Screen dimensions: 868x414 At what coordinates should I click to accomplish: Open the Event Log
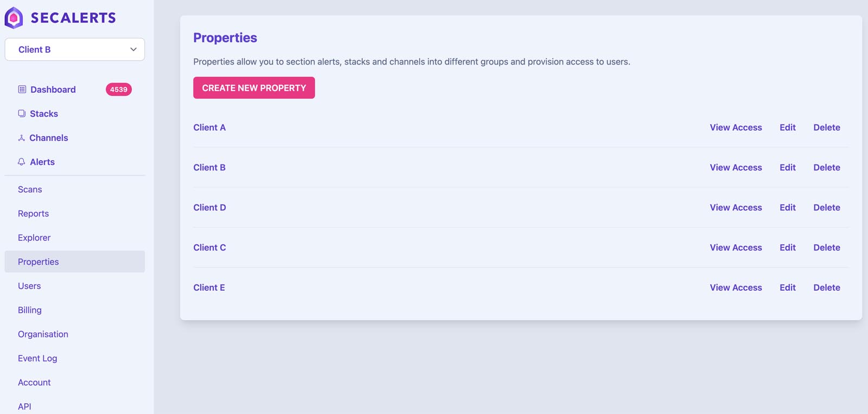point(37,358)
